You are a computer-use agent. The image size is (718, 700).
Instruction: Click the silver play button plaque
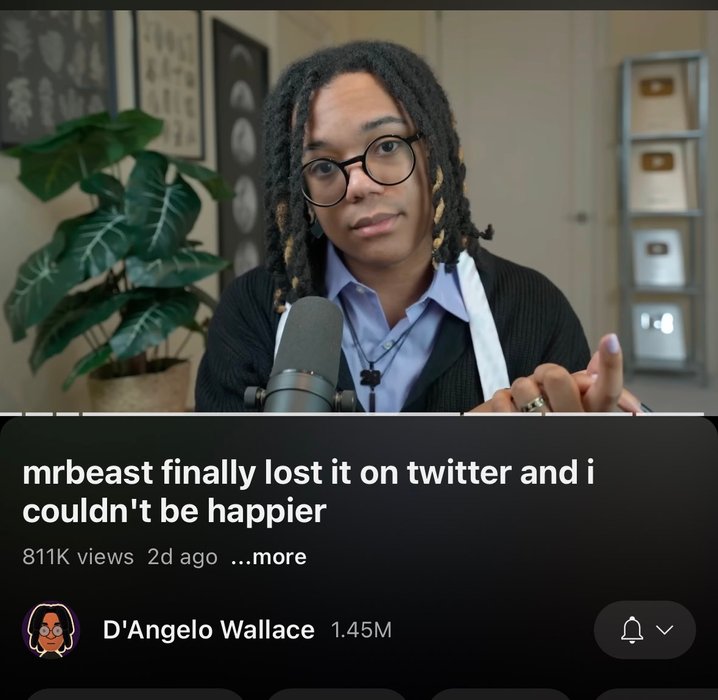[x=658, y=257]
